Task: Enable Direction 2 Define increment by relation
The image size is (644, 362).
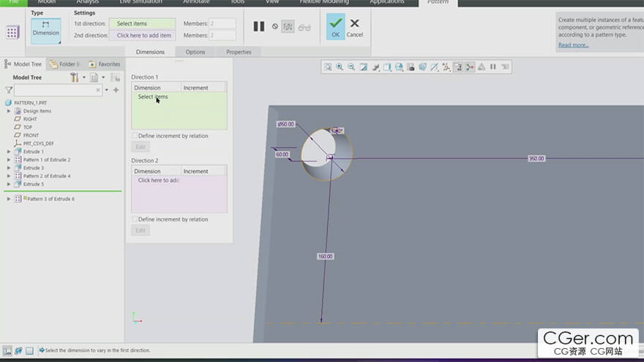Action: [135, 219]
